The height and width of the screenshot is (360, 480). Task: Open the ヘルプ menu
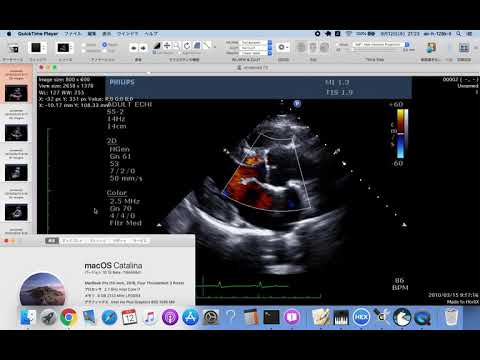(151, 34)
